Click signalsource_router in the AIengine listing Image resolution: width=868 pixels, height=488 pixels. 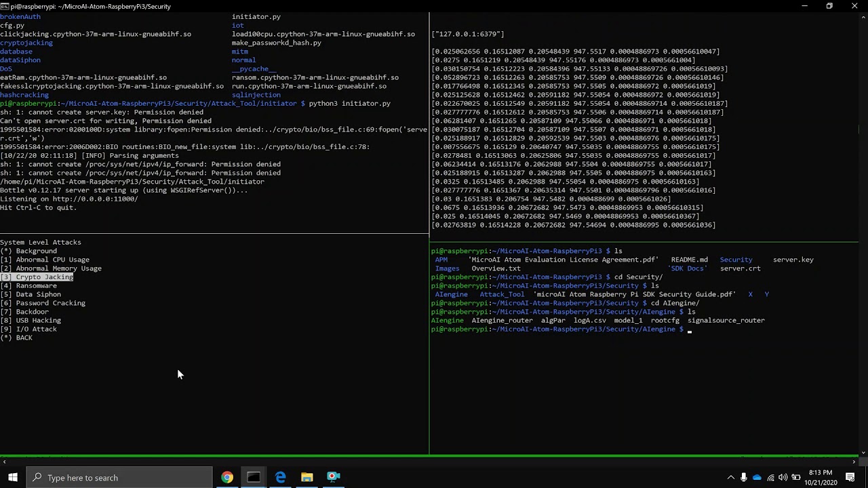726,321
